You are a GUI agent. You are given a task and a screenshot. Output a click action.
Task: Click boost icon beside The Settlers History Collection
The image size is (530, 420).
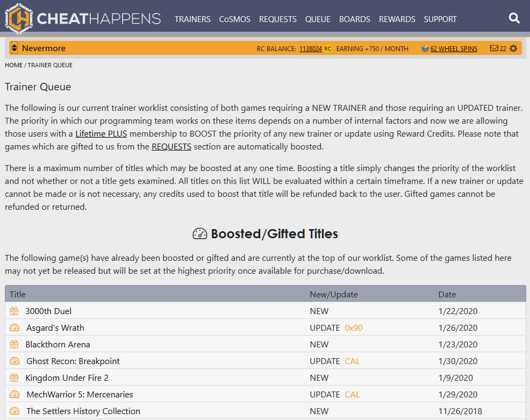click(x=15, y=411)
